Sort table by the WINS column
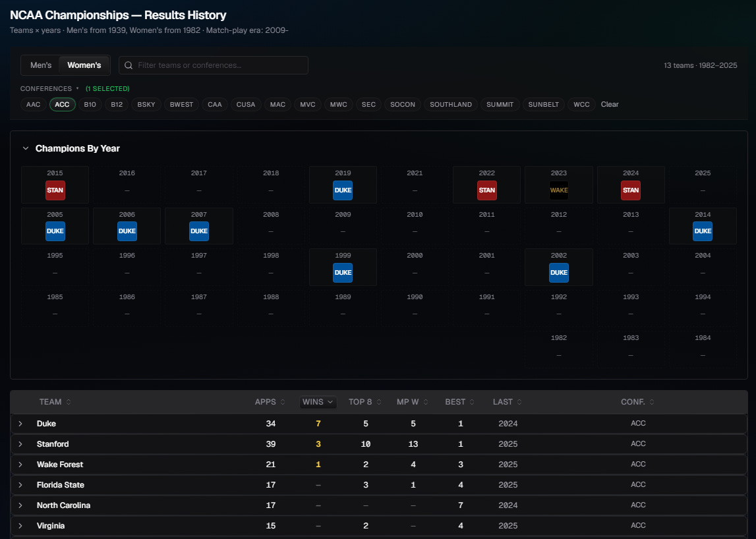The width and height of the screenshot is (756, 539). [x=318, y=402]
